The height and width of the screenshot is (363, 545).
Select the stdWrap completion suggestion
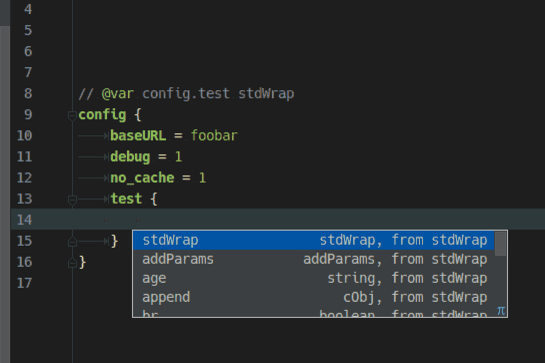point(314,240)
